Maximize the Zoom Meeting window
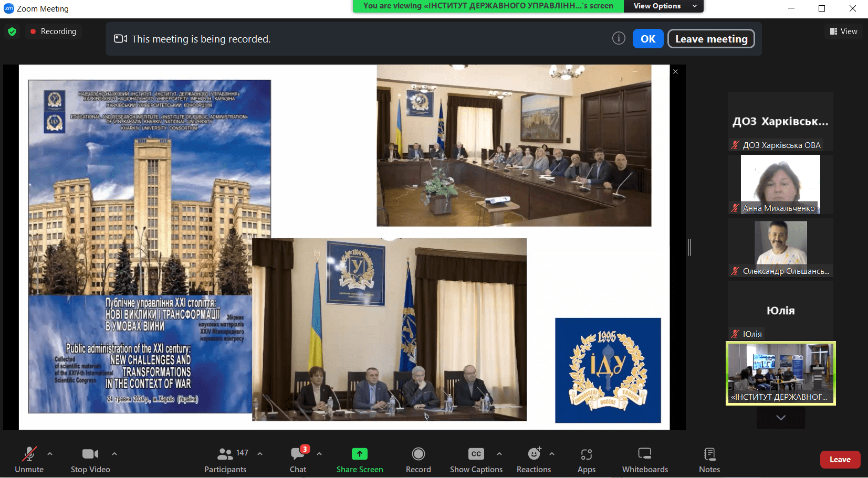868x478 pixels. [822, 8]
